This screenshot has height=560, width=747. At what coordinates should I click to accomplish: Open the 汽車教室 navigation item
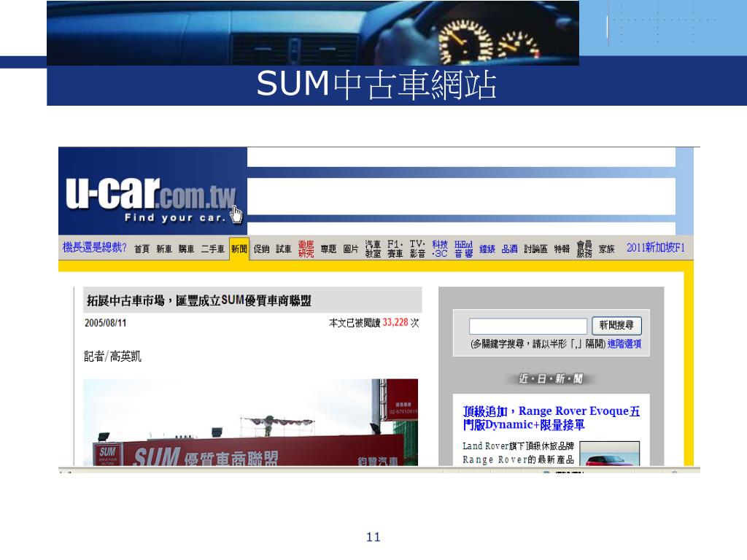tap(373, 249)
